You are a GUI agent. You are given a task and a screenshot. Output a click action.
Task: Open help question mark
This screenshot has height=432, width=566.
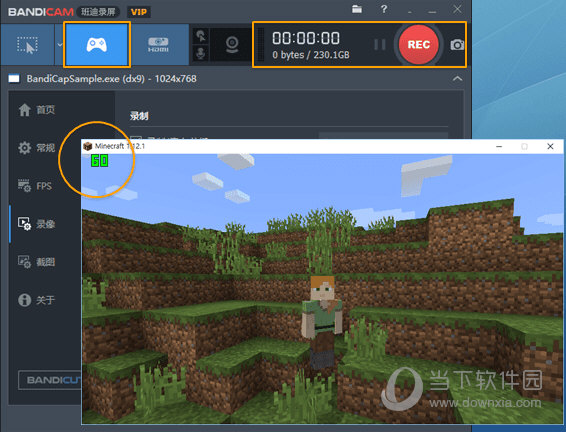384,9
